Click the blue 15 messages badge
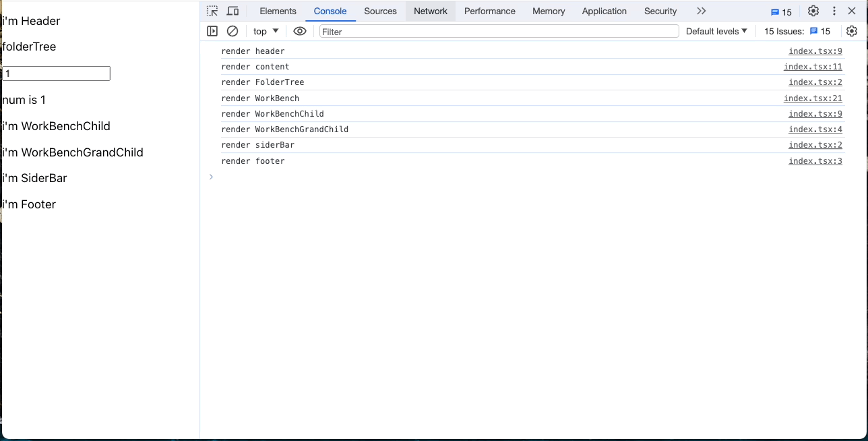Screen dimensions: 868x441 782,12
